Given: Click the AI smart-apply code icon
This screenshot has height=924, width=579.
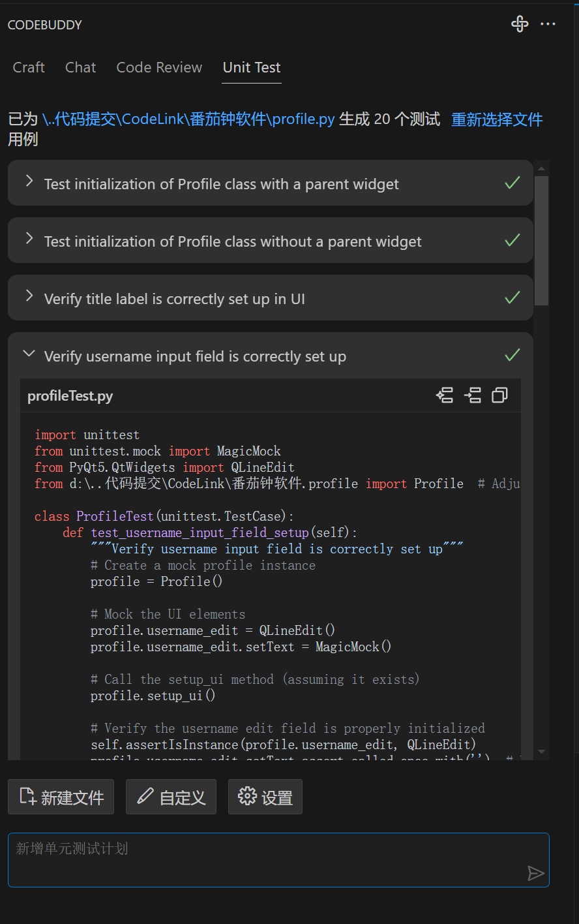Looking at the screenshot, I should pos(445,395).
